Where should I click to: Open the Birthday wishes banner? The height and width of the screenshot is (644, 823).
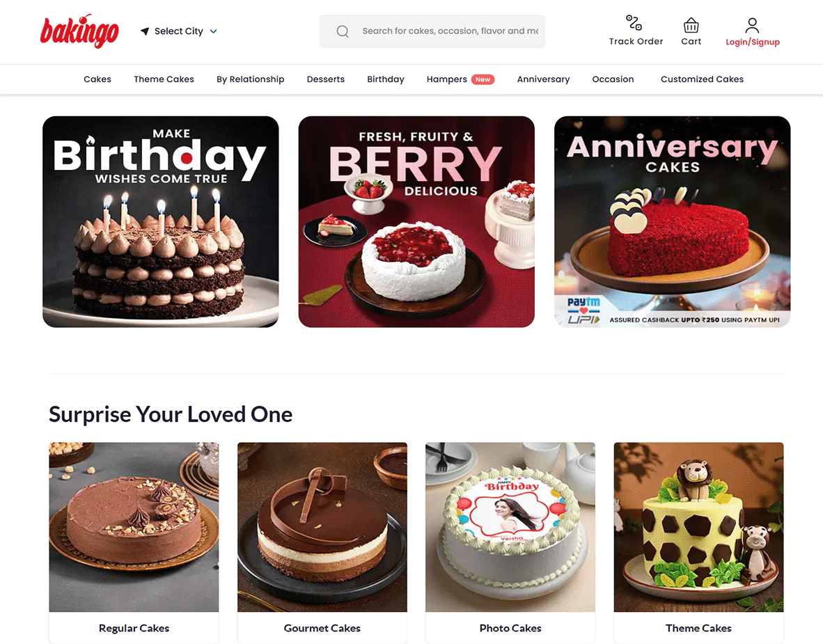click(x=161, y=221)
